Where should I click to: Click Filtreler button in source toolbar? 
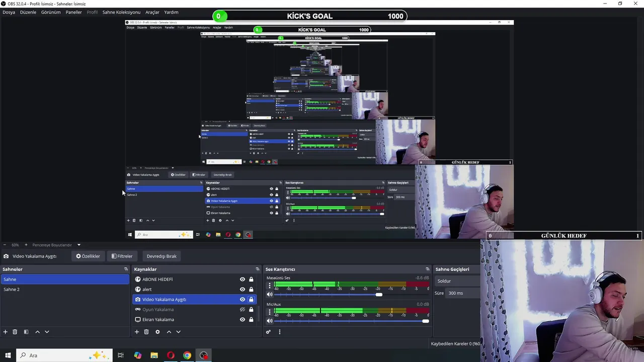122,256
